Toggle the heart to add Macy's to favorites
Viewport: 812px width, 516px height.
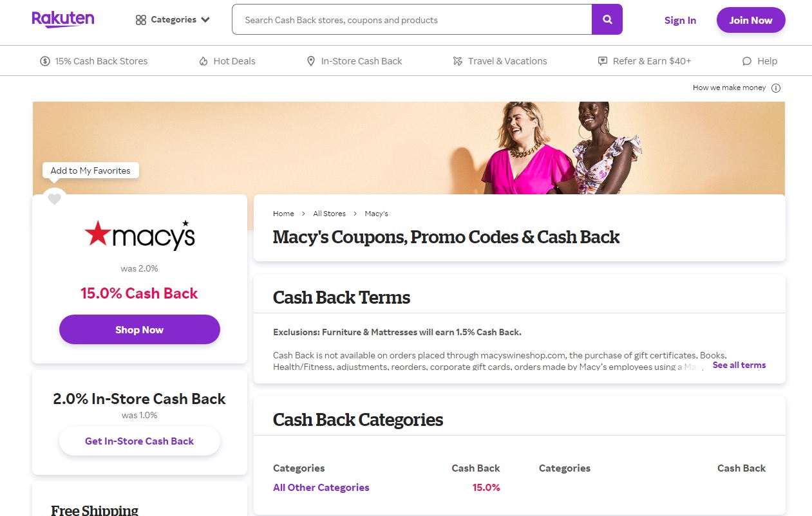tap(54, 199)
